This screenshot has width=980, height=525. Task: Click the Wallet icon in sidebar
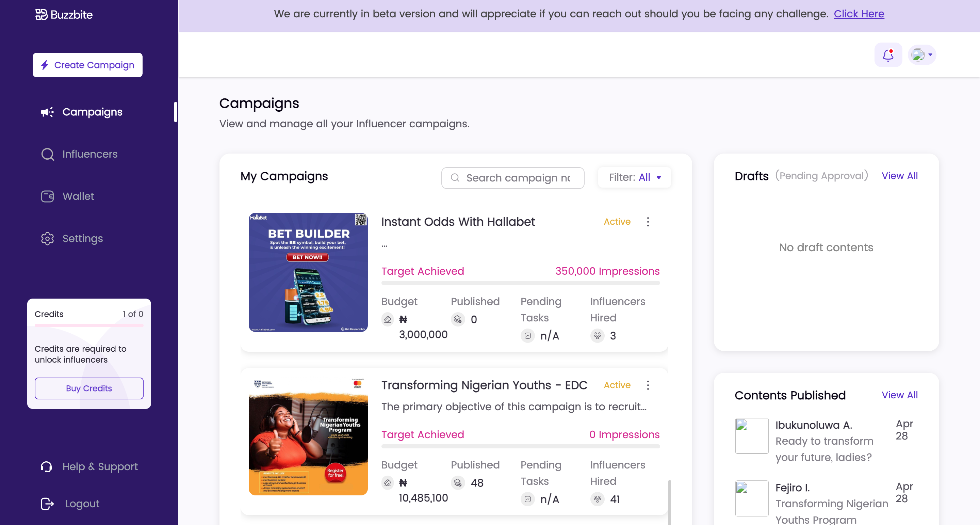[47, 196]
